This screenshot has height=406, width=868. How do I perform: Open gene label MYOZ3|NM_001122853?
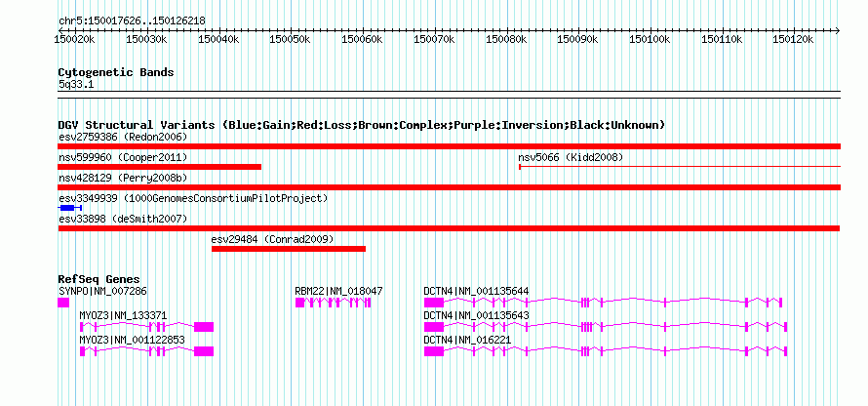(x=133, y=340)
